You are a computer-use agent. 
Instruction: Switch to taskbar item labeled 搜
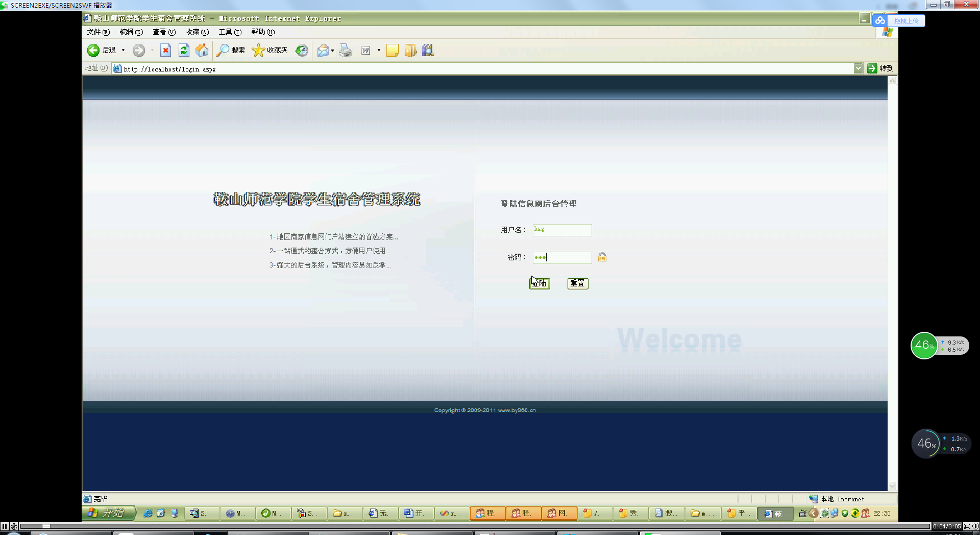tap(667, 513)
